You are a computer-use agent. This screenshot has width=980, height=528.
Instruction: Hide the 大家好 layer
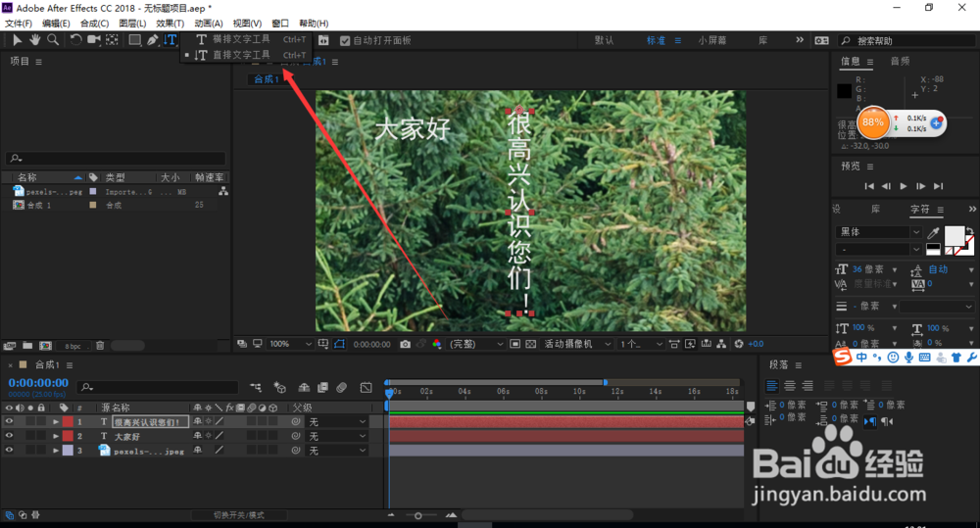coord(9,436)
